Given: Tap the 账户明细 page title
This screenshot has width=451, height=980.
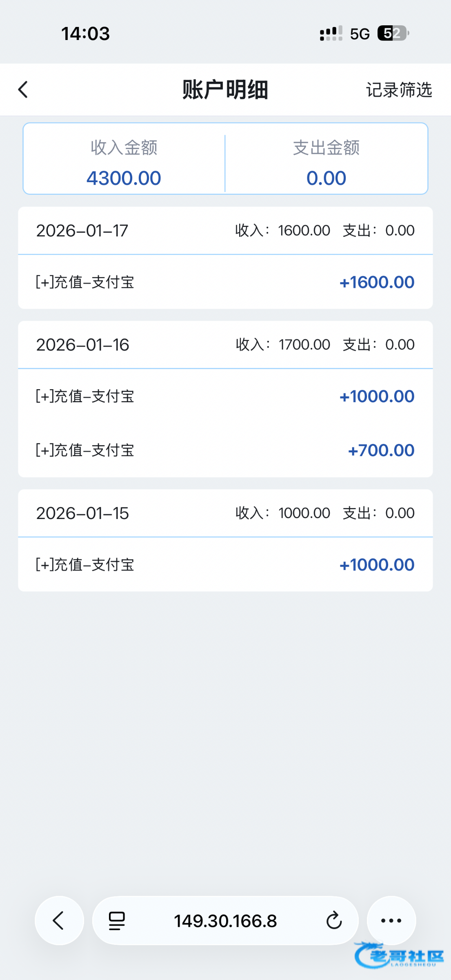Looking at the screenshot, I should (x=225, y=90).
